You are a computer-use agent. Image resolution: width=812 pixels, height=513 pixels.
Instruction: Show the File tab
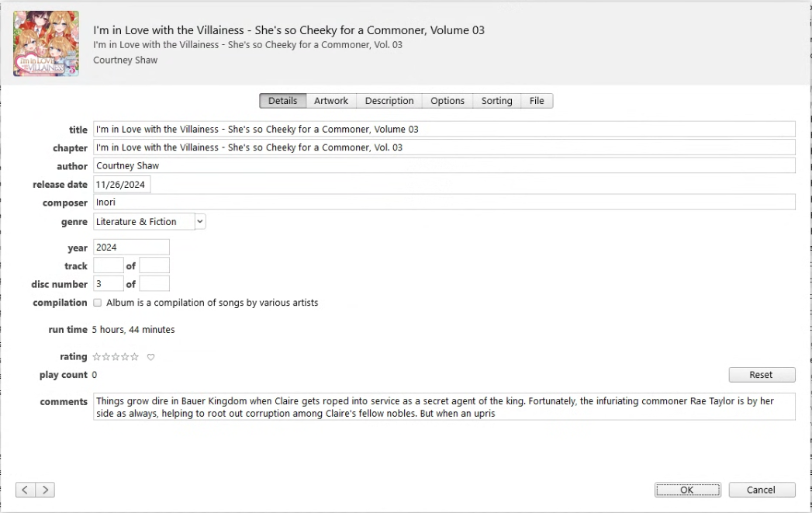537,101
